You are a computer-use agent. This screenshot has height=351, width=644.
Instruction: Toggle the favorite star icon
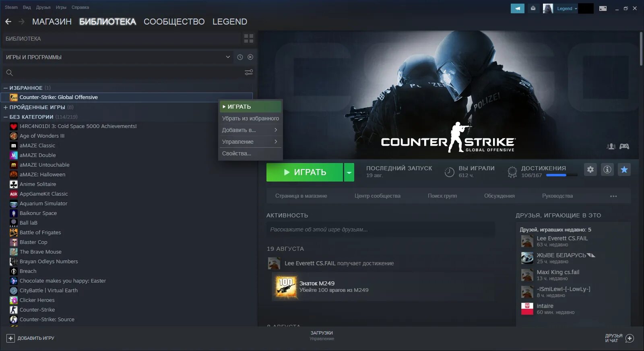pyautogui.click(x=624, y=169)
